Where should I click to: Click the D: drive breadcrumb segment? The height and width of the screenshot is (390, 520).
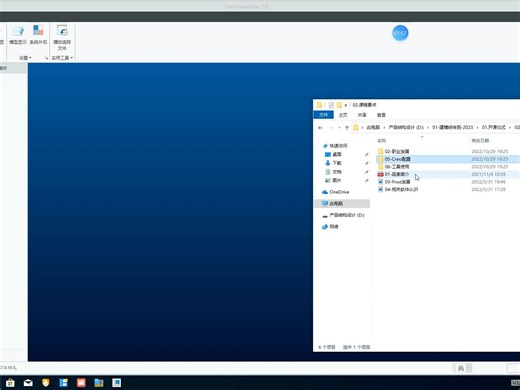[x=406, y=127]
